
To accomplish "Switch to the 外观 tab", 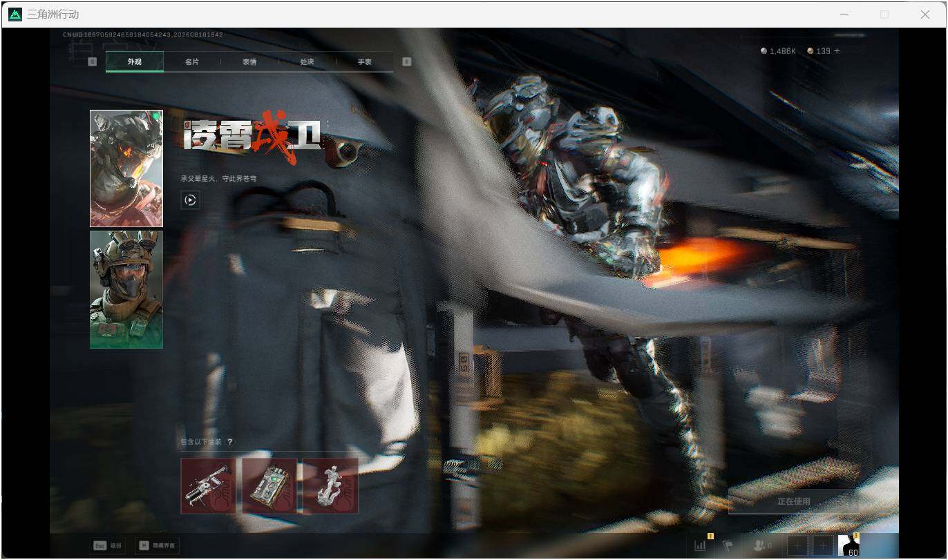I will 135,61.
